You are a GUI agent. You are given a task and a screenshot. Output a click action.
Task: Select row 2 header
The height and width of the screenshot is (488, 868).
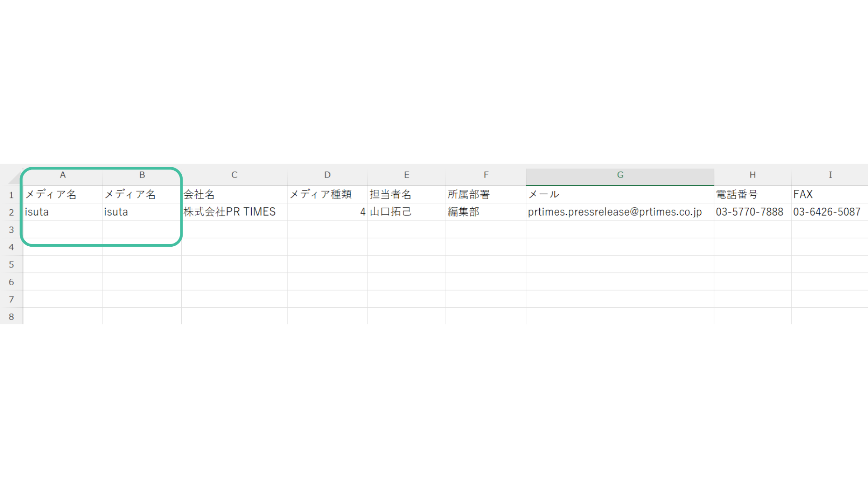11,212
